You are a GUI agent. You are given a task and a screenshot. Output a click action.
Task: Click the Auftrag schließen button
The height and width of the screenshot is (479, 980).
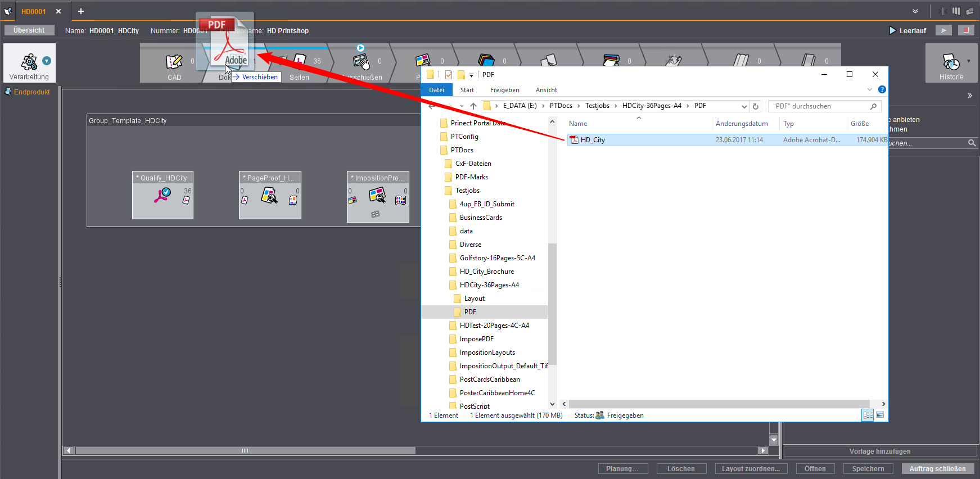click(938, 469)
